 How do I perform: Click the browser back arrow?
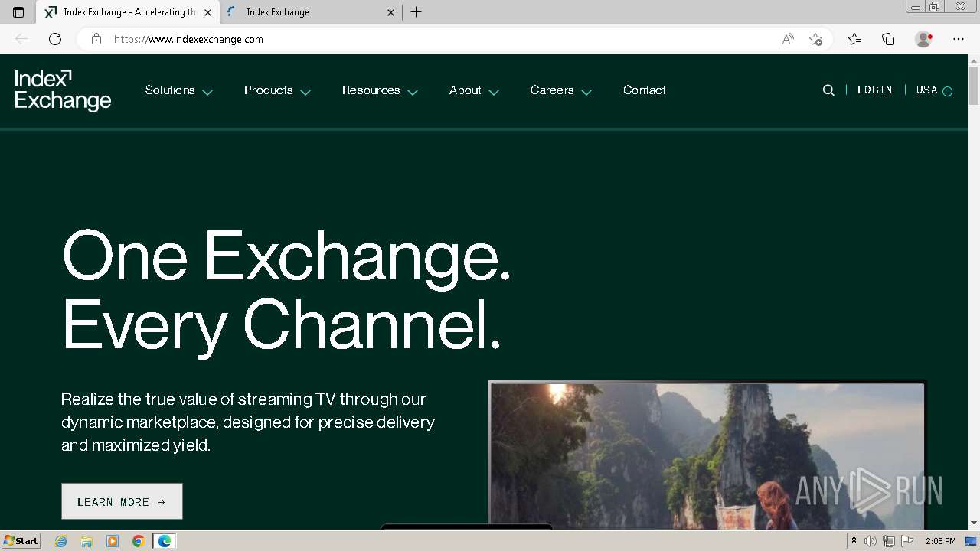click(x=21, y=39)
